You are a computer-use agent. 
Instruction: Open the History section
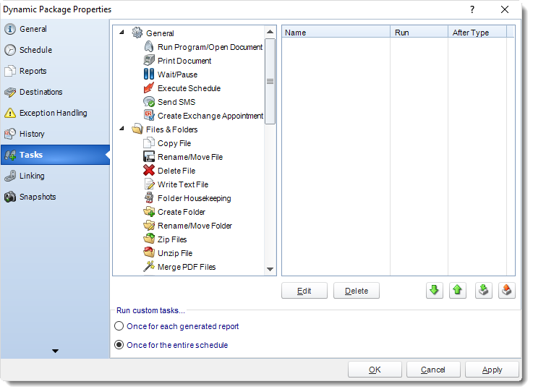point(55,134)
